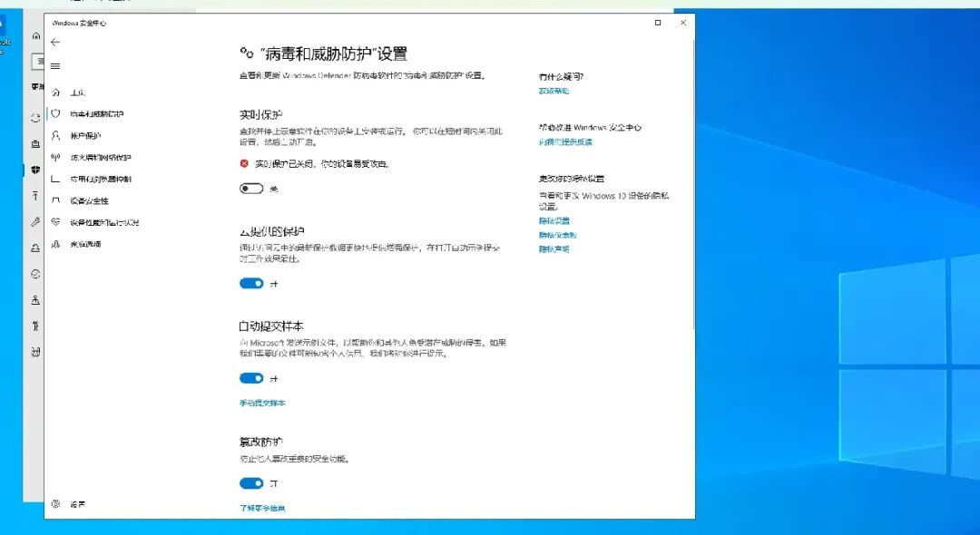Image resolution: width=980 pixels, height=535 pixels.
Task: Click the 手动提交样本 link
Action: point(262,404)
